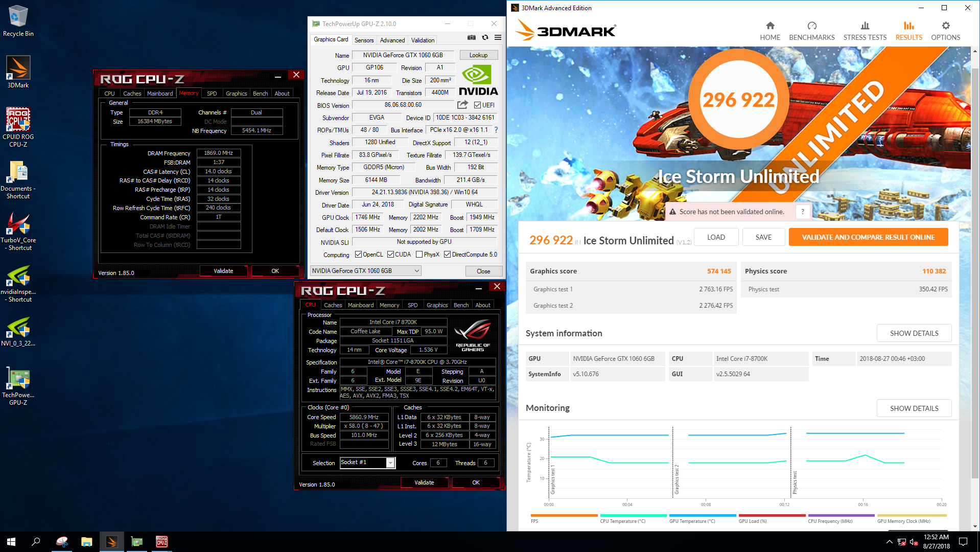Click the Bus Interface question mark icon
Image resolution: width=980 pixels, height=552 pixels.
click(x=496, y=130)
